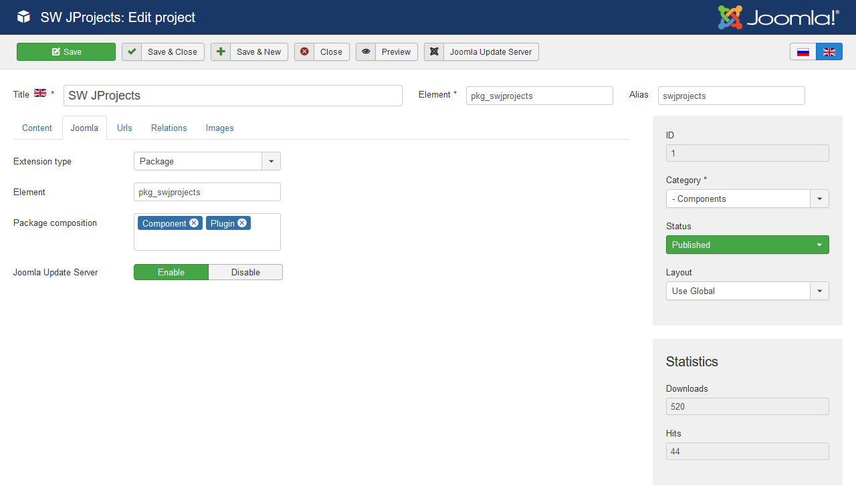The width and height of the screenshot is (856, 504).
Task: Open the Content tab
Action: coord(37,128)
